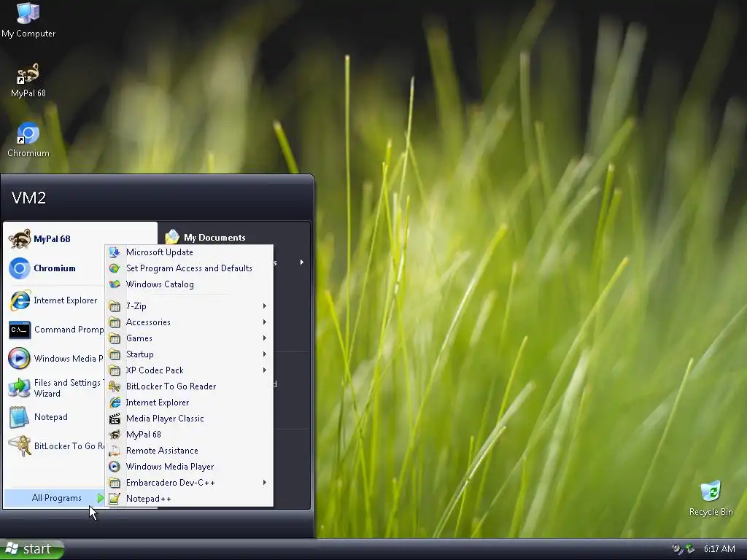Screen dimensions: 747x560
Task: Expand the 7-Zip submenu arrow
Action: pyautogui.click(x=264, y=306)
